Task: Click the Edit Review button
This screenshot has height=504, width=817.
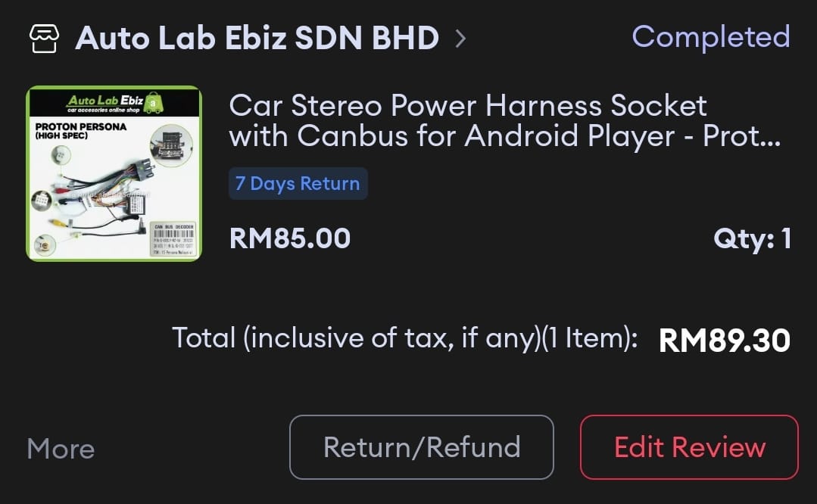Action: pyautogui.click(x=689, y=447)
